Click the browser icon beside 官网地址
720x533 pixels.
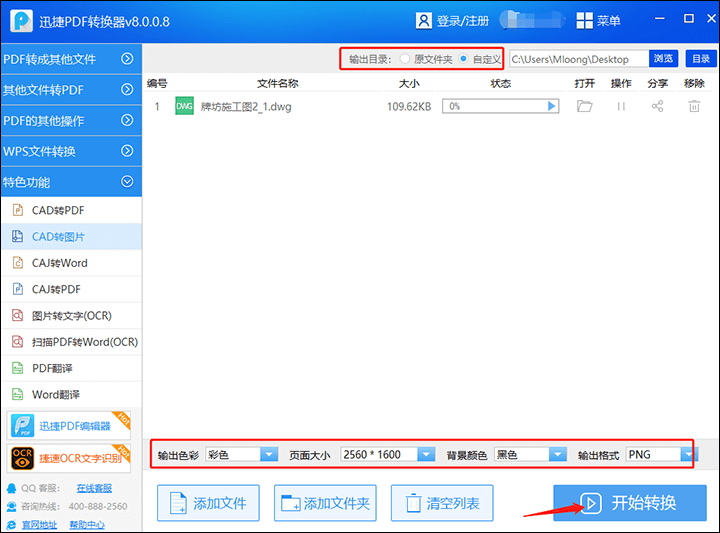click(11, 525)
